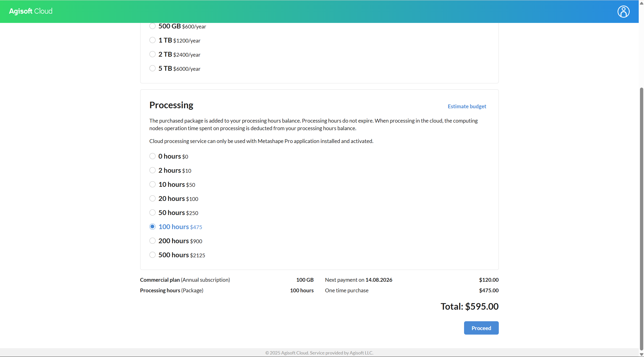Viewport: 644px width, 357px height.
Task: Select 2 TB storage radio button
Action: pyautogui.click(x=152, y=54)
